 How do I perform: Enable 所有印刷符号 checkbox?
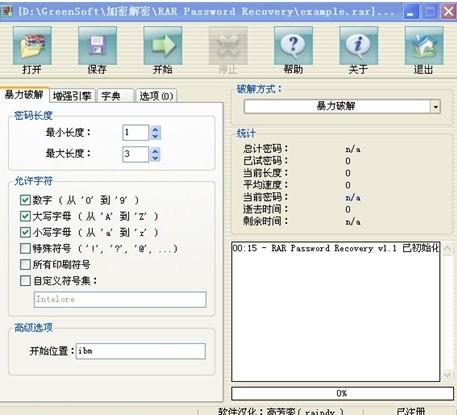(25, 264)
